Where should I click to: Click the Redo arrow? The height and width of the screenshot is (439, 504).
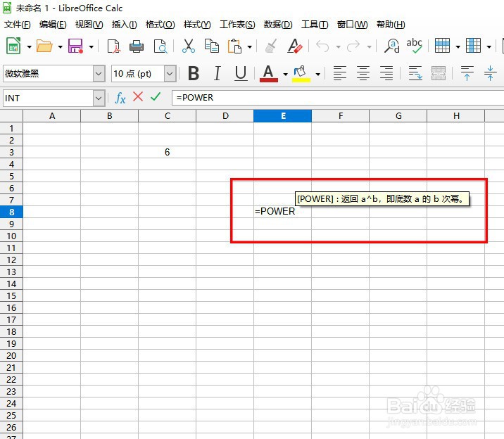tap(353, 46)
